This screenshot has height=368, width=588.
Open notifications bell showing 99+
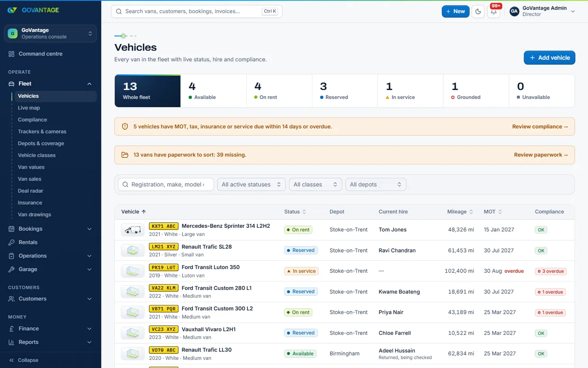coord(494,11)
